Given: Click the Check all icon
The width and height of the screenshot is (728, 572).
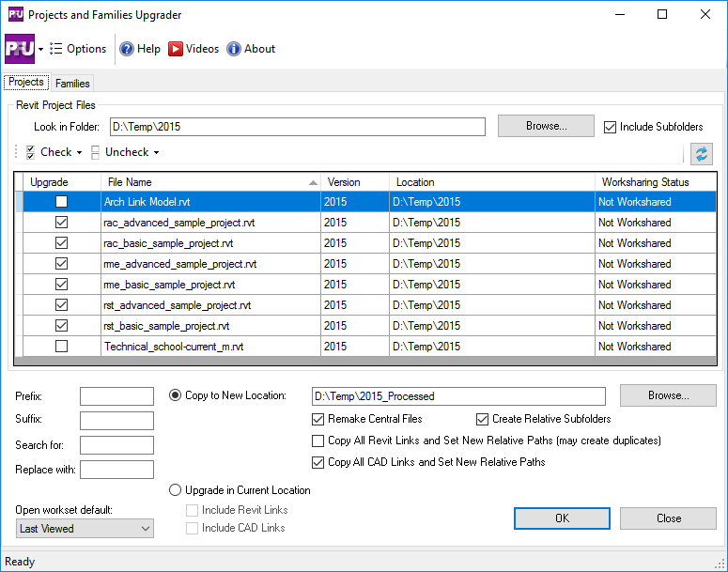Looking at the screenshot, I should coord(31,152).
